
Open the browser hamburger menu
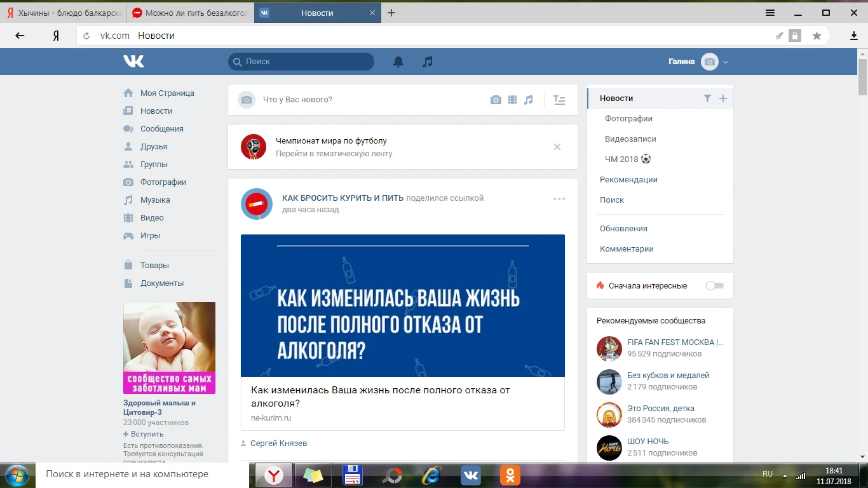pyautogui.click(x=770, y=13)
